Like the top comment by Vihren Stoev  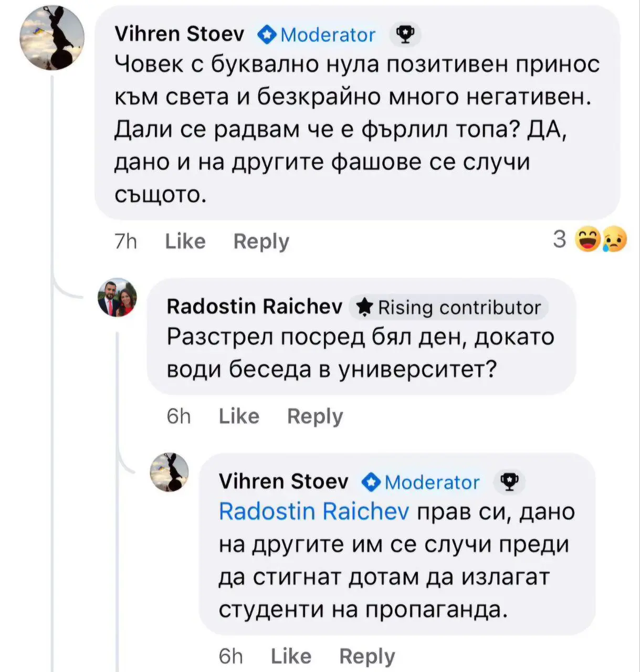point(185,241)
